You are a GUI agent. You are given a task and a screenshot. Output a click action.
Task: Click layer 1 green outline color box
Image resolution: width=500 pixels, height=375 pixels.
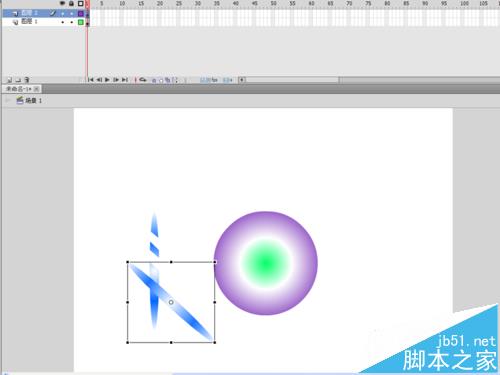click(81, 22)
